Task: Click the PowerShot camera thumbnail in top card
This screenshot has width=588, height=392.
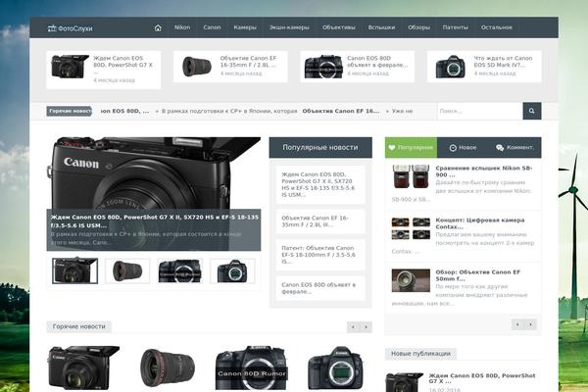Action: (70, 67)
